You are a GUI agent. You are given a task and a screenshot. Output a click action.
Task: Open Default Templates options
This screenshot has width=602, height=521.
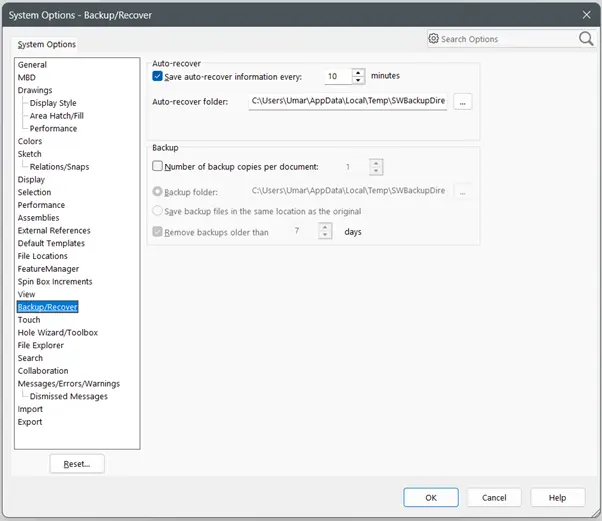(x=51, y=243)
